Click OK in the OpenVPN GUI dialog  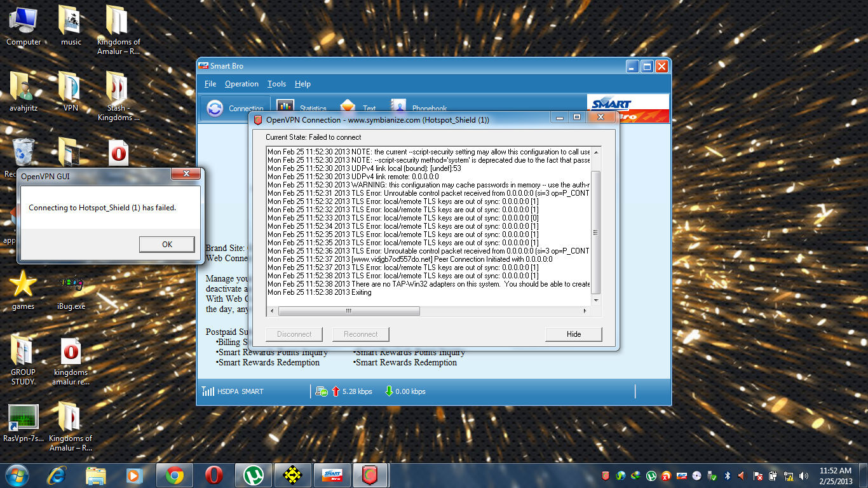[166, 244]
